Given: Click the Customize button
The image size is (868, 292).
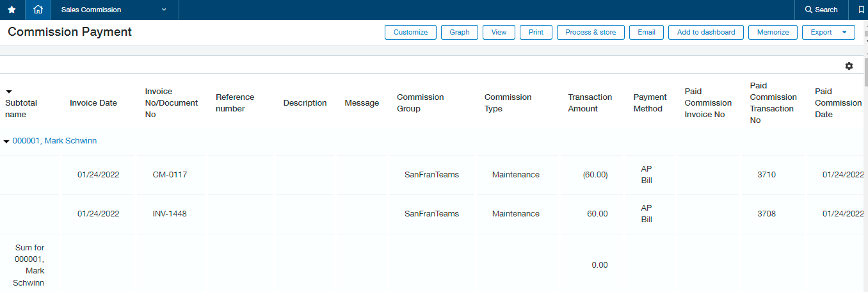Looking at the screenshot, I should (x=410, y=32).
